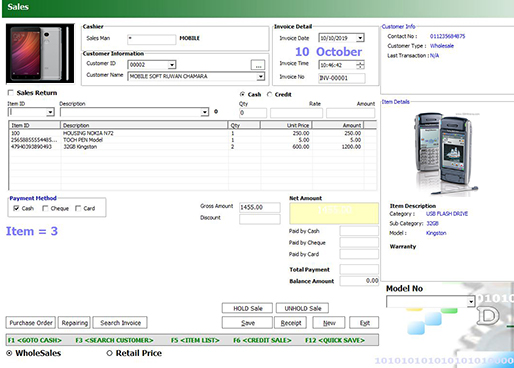Expand the item Description dropdown
The width and height of the screenshot is (514, 368).
click(205, 112)
